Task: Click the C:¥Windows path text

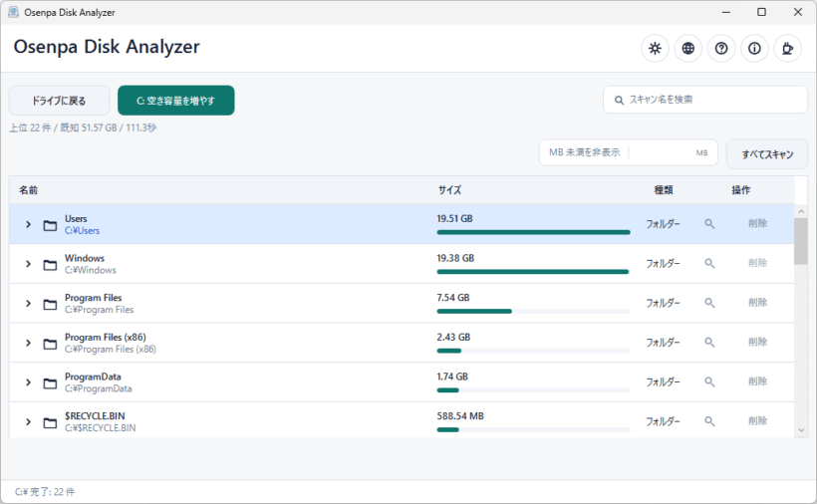Action: click(x=91, y=270)
